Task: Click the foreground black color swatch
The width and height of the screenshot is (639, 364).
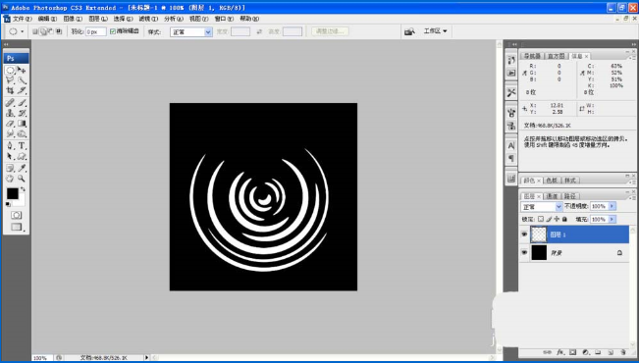Action: point(12,194)
